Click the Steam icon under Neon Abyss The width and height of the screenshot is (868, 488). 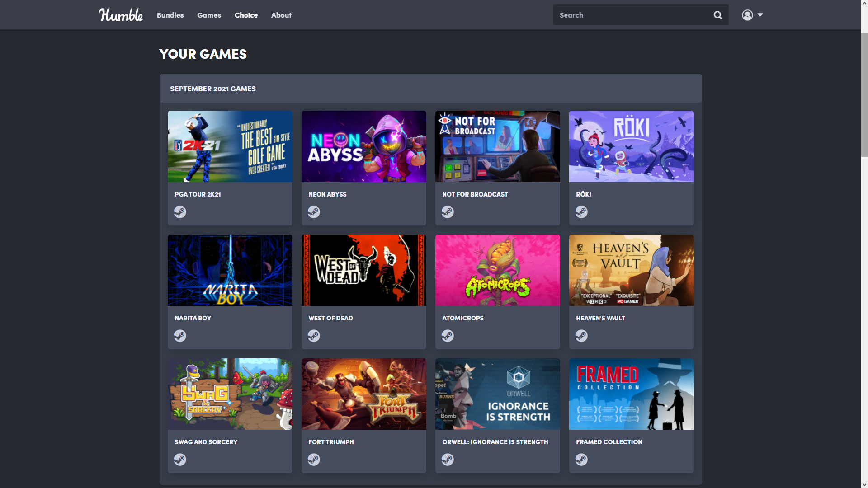click(314, 212)
